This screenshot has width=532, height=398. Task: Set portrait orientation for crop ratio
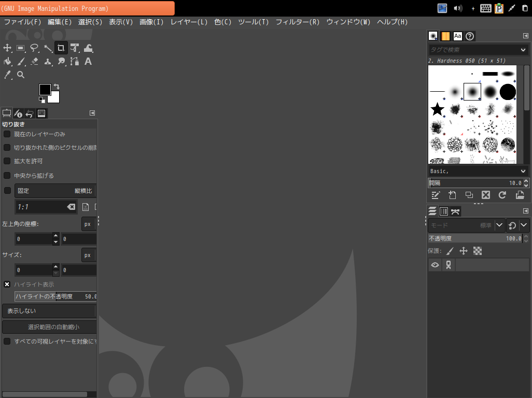[x=86, y=207]
